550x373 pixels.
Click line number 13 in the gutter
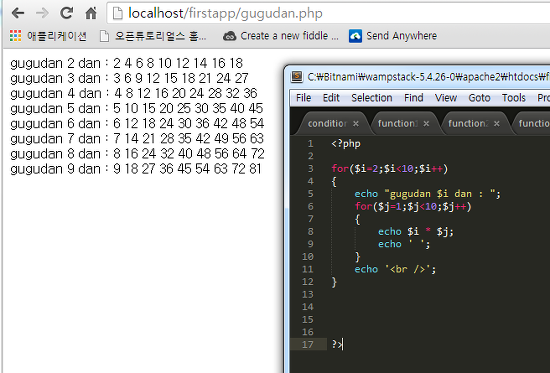coord(308,294)
